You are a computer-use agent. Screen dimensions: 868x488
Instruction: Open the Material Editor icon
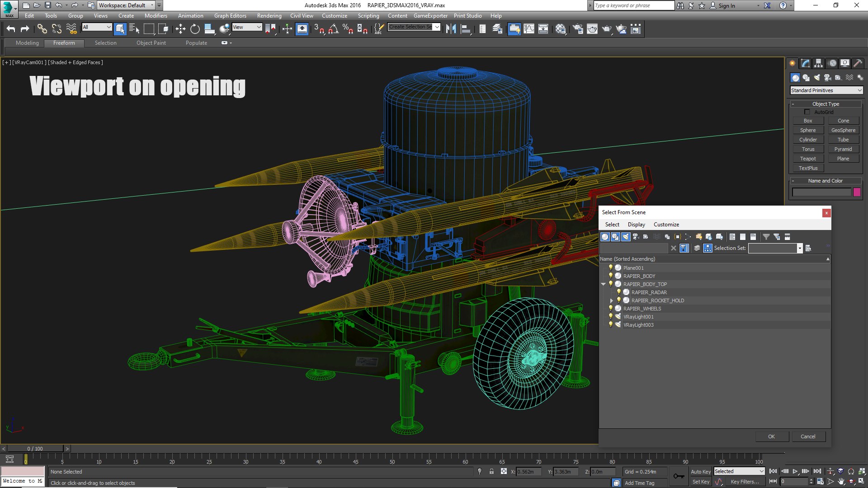pos(561,29)
